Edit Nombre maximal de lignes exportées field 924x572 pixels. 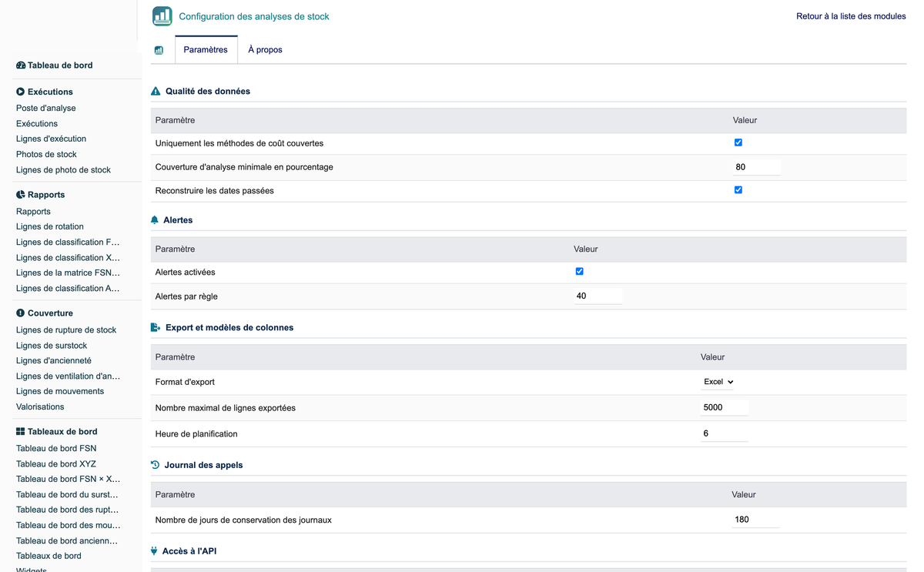tap(725, 407)
